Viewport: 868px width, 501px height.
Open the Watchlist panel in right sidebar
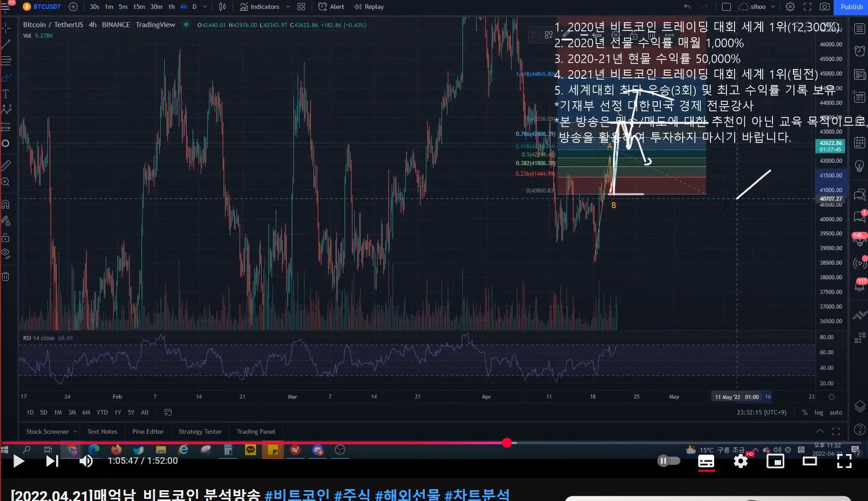[x=859, y=29]
